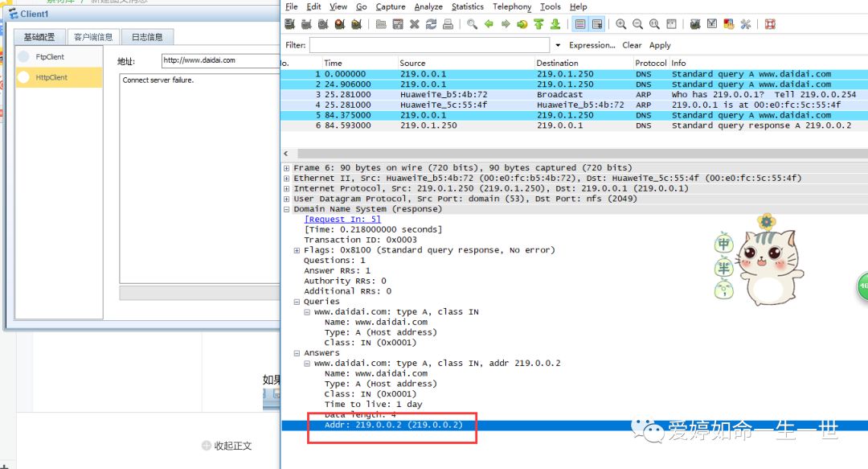868x469 pixels.
Task: Jump to the first packet icon
Action: [538, 24]
